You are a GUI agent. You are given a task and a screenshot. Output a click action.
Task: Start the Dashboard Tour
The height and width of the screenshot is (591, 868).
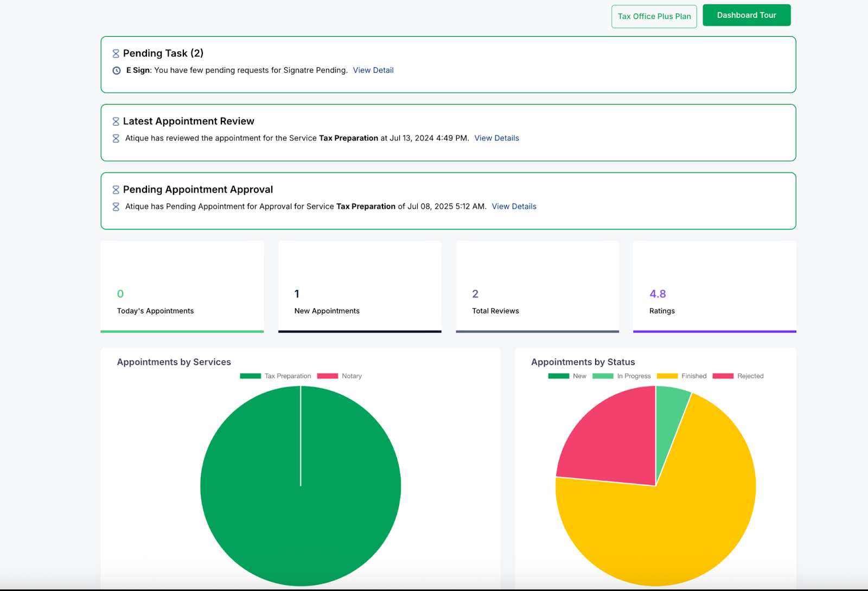tap(746, 15)
